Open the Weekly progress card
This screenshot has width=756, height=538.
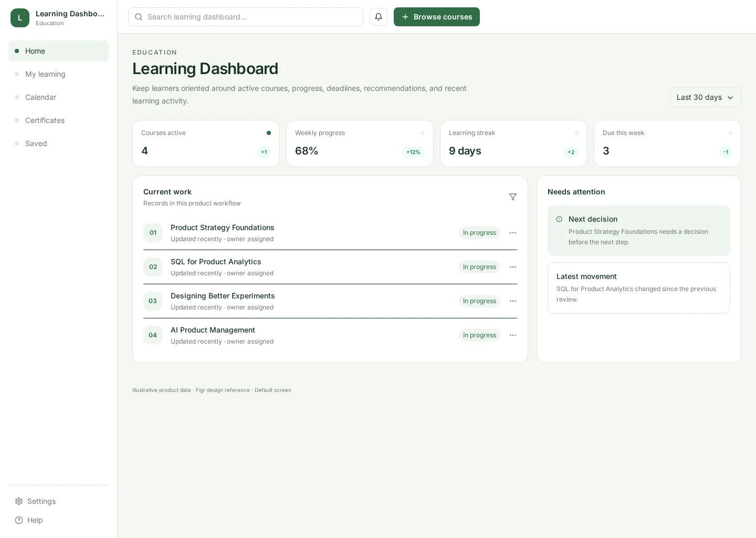(x=360, y=143)
